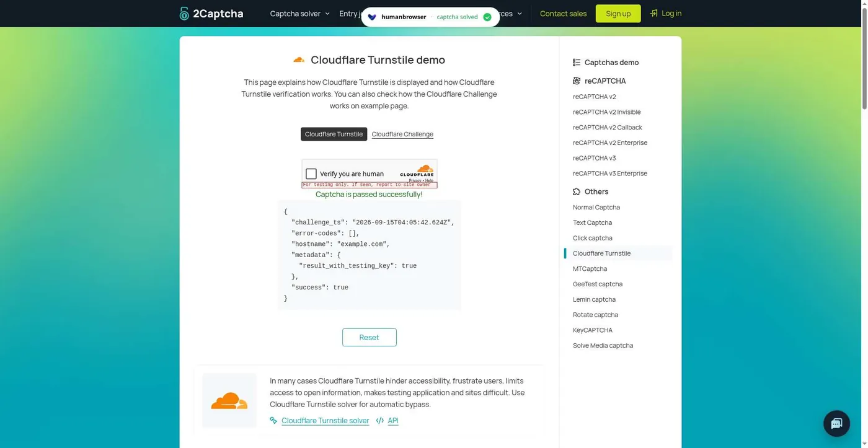Screen dimensions: 868x448
Task: Click the Turnstile widget Privacy link
Action: coord(415,181)
